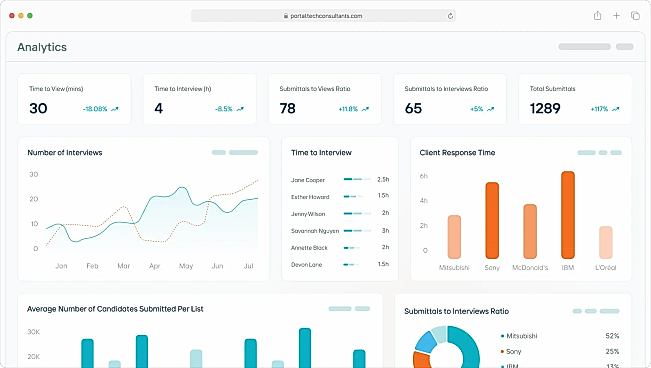The height and width of the screenshot is (368, 651).
Task: Select Devon Lane row name
Action: coord(306,265)
